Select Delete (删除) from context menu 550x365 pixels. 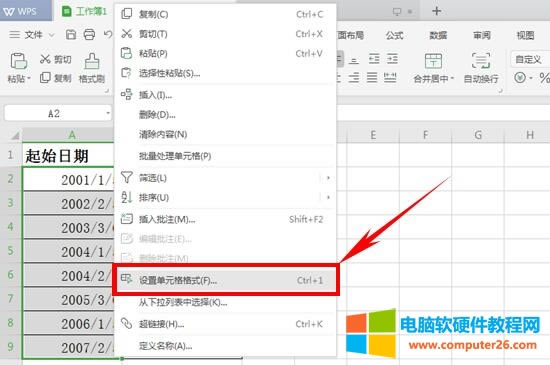point(224,114)
